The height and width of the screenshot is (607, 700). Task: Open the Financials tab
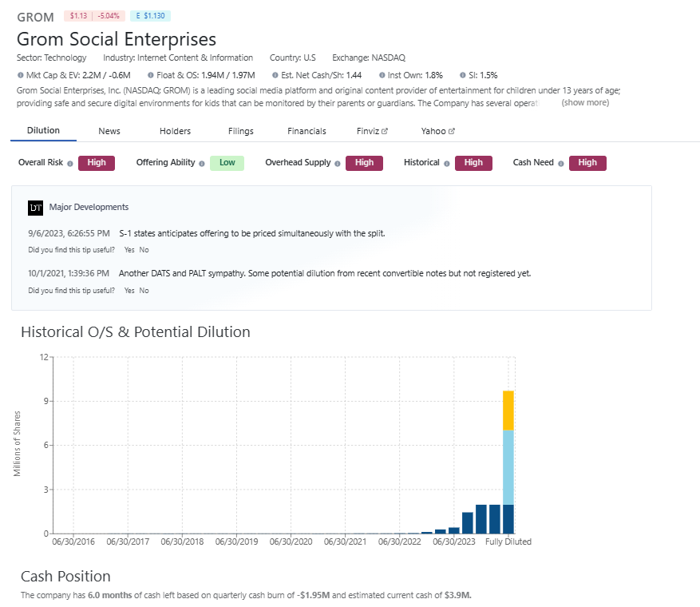pos(306,131)
